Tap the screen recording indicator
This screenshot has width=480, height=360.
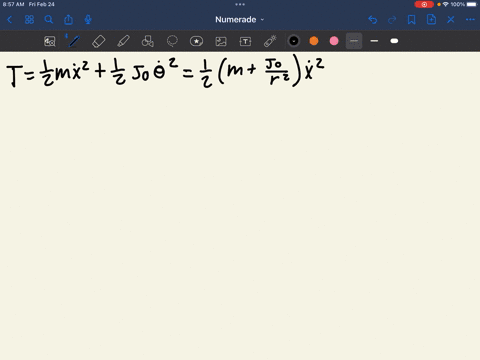coord(424,4)
